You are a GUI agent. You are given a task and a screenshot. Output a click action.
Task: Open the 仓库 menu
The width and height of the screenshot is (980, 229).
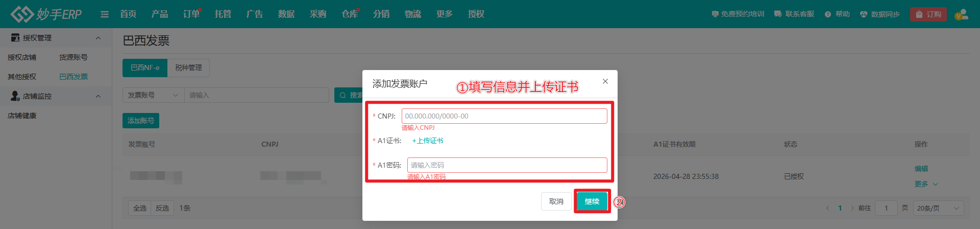point(350,14)
